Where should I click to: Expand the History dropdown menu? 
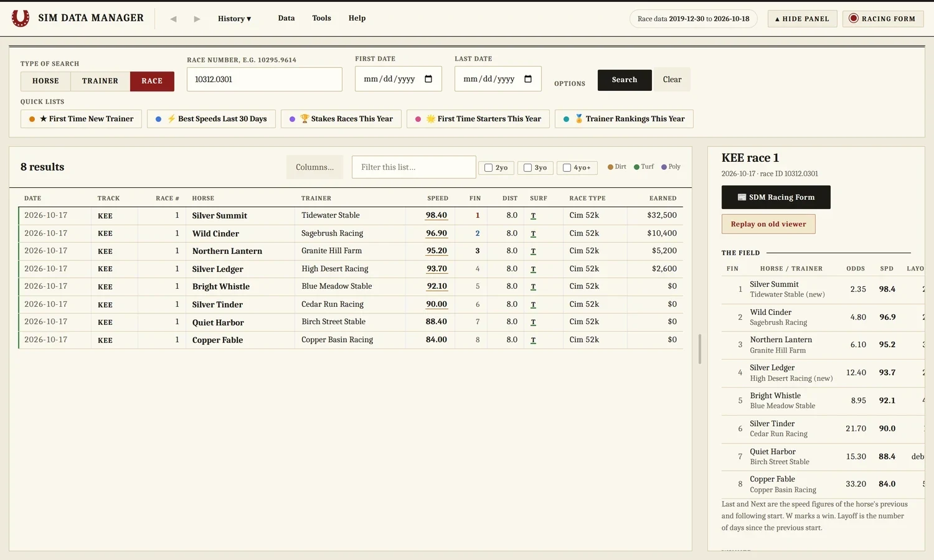[234, 19]
